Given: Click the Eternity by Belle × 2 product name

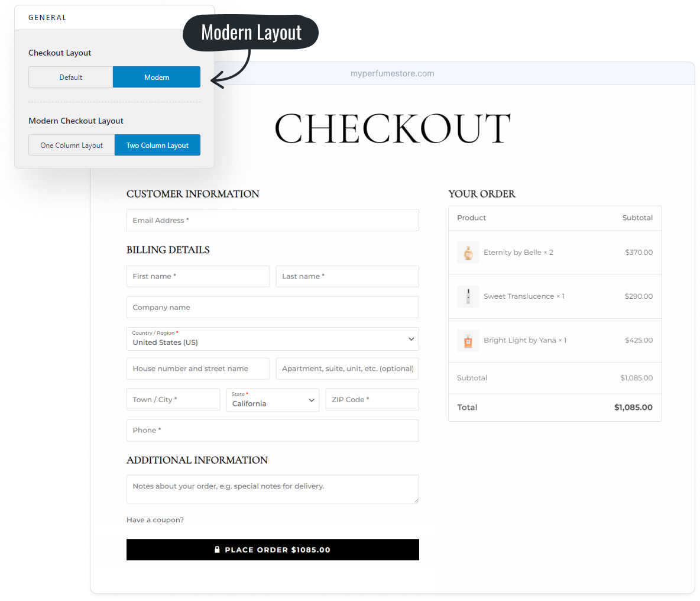Looking at the screenshot, I should tap(518, 252).
